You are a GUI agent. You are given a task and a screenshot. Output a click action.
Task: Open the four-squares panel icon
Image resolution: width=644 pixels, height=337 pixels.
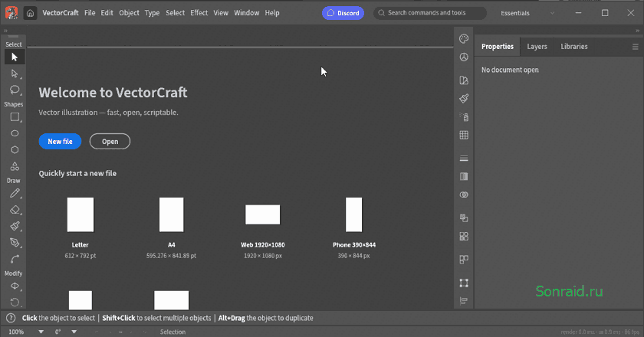click(x=464, y=237)
